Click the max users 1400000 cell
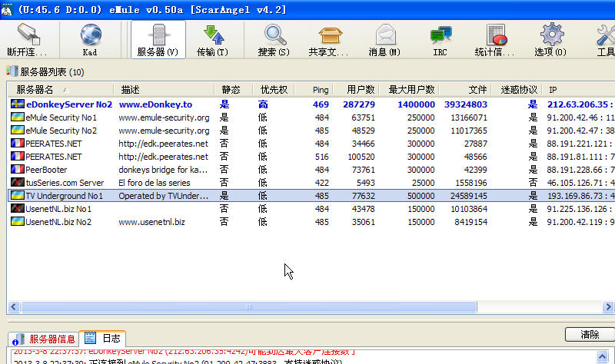 [x=416, y=104]
